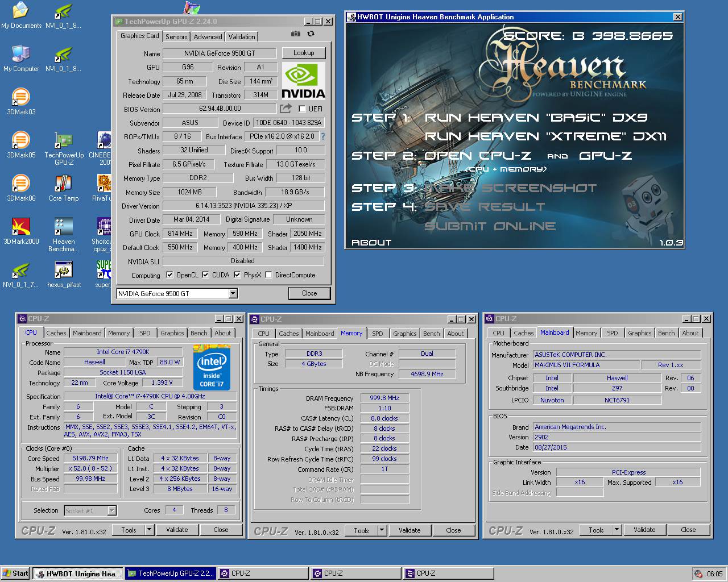Open RivaTuner desktop shortcut

tap(102, 188)
